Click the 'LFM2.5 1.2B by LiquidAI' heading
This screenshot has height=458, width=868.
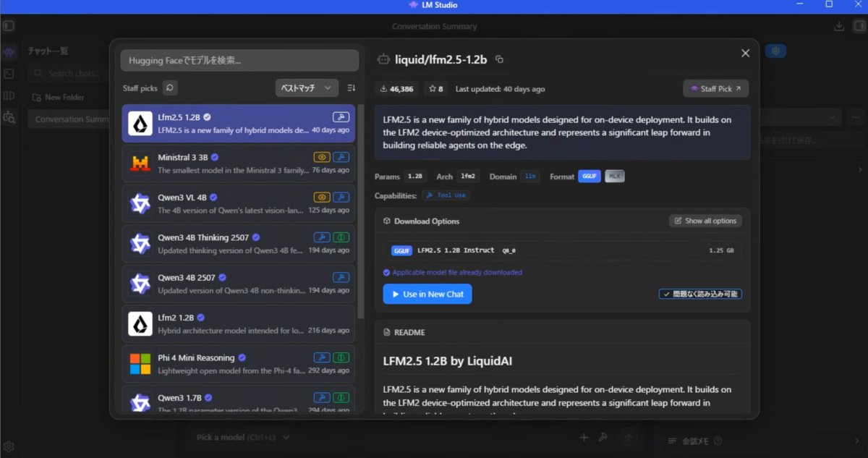(448, 360)
